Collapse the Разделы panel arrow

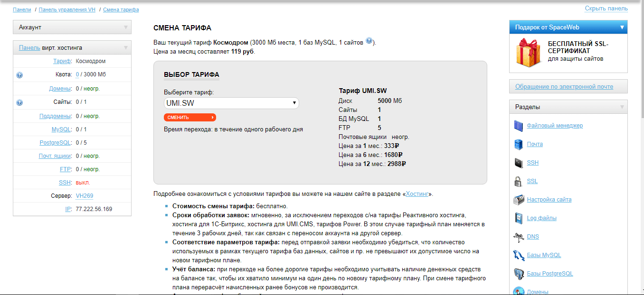[x=622, y=107]
